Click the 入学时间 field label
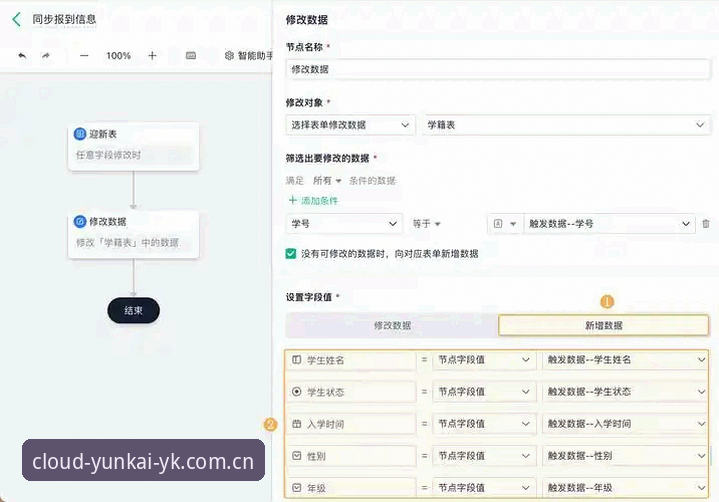 [x=326, y=425]
